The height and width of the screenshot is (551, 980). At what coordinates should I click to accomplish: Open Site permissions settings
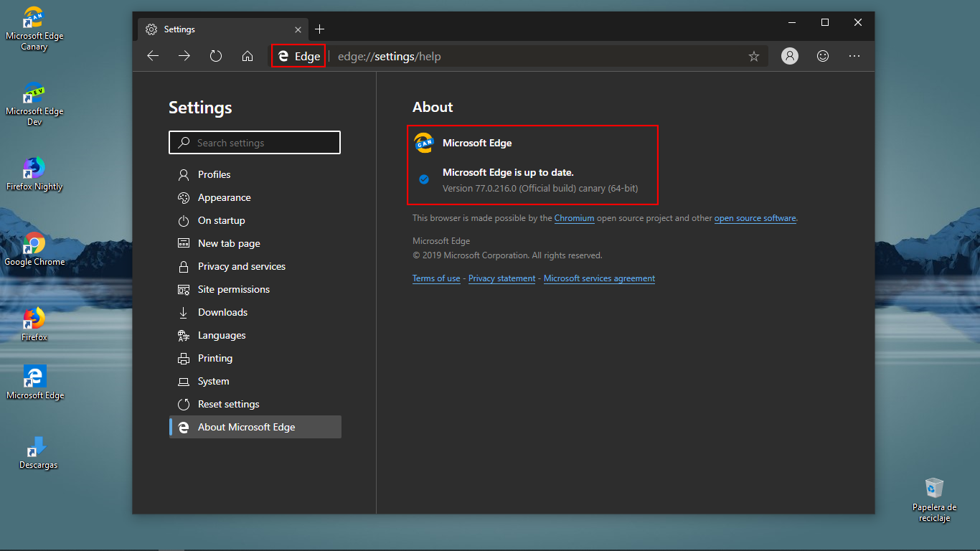point(234,289)
